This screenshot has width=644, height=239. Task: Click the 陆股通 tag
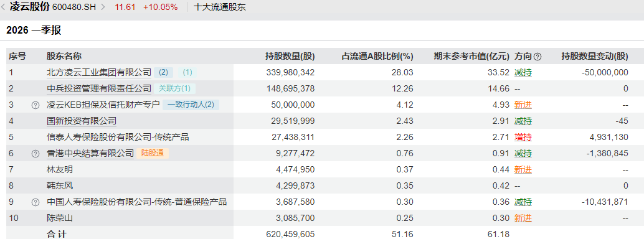153,154
